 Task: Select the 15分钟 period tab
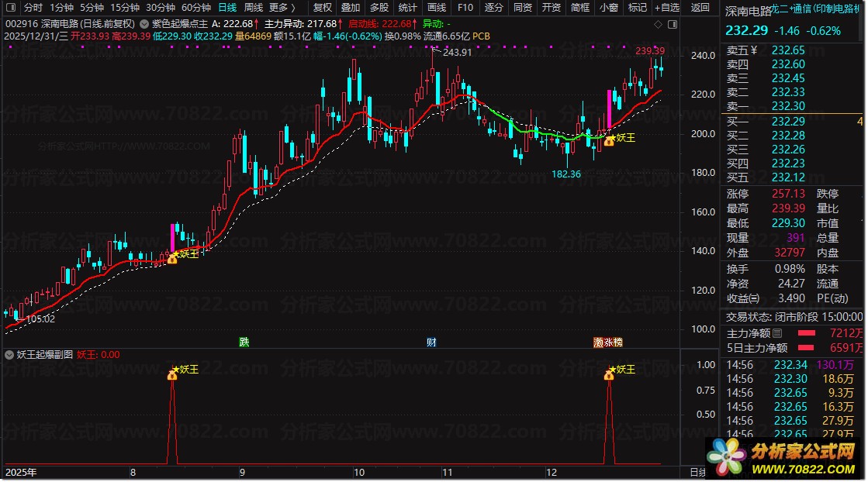tap(125, 8)
